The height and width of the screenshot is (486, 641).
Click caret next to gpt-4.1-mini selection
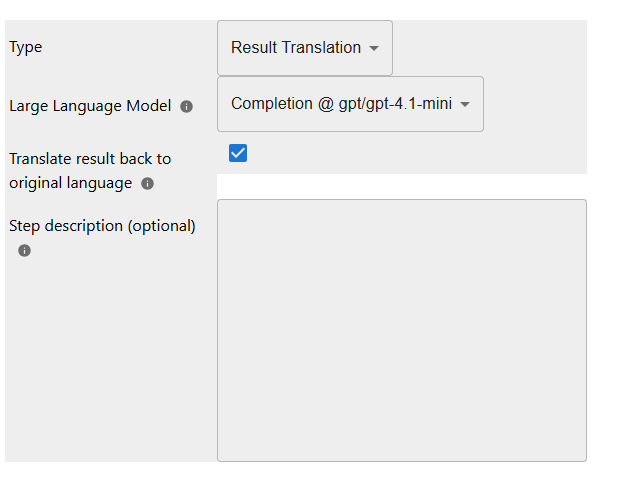point(465,104)
